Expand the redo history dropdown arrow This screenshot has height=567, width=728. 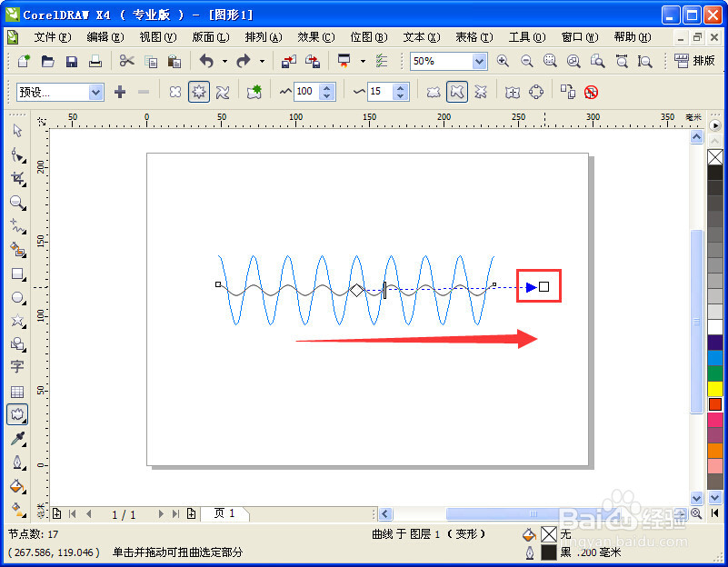[x=262, y=61]
